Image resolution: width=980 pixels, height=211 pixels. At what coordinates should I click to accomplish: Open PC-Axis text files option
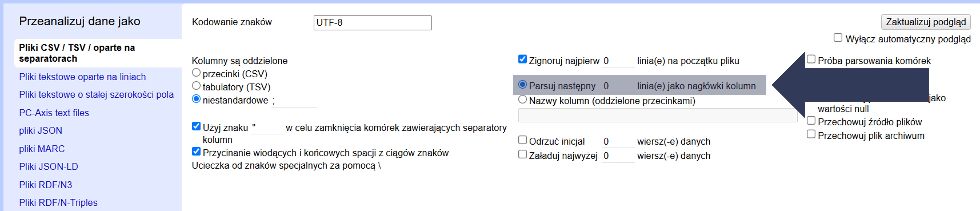[54, 113]
